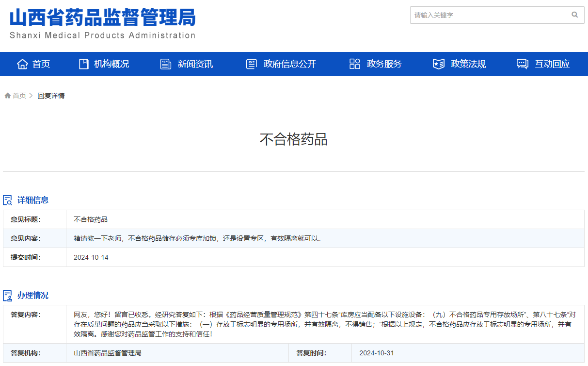Image resolution: width=588 pixels, height=366 pixels.
Task: Click the reply date 2024-10-31
Action: [377, 353]
